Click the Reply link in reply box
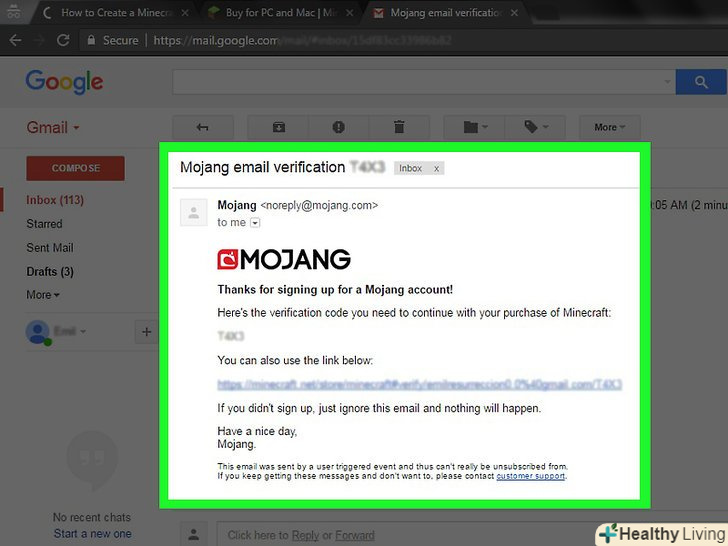Viewport: 728px width, 546px height. [305, 535]
